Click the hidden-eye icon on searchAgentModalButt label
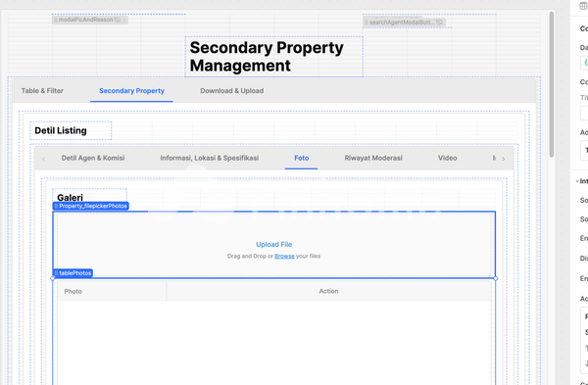 pyautogui.click(x=440, y=23)
